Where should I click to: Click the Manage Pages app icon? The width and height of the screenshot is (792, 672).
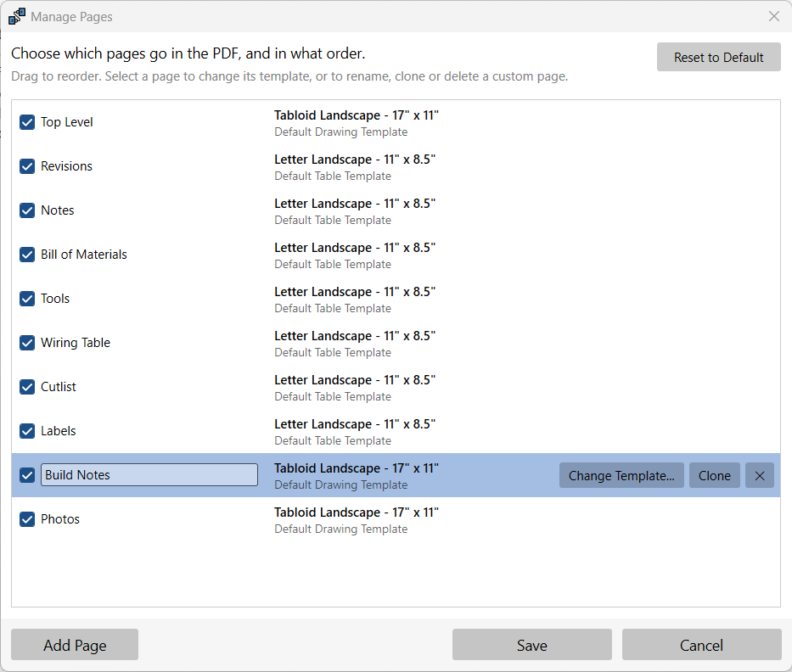(17, 16)
